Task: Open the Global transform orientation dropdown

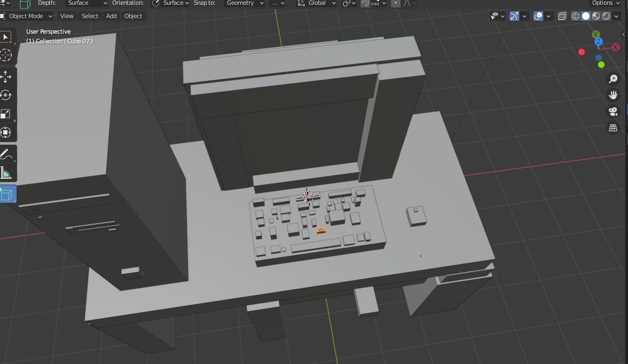Action: tap(316, 3)
